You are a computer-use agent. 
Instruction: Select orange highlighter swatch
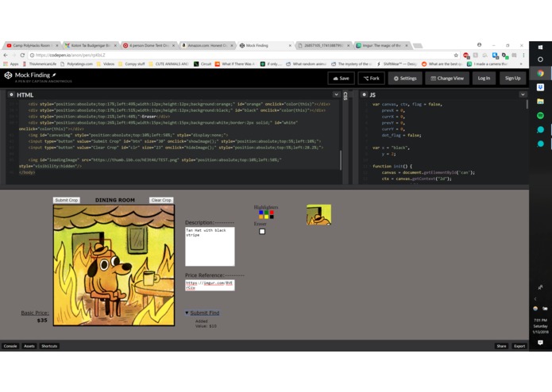[261, 217]
